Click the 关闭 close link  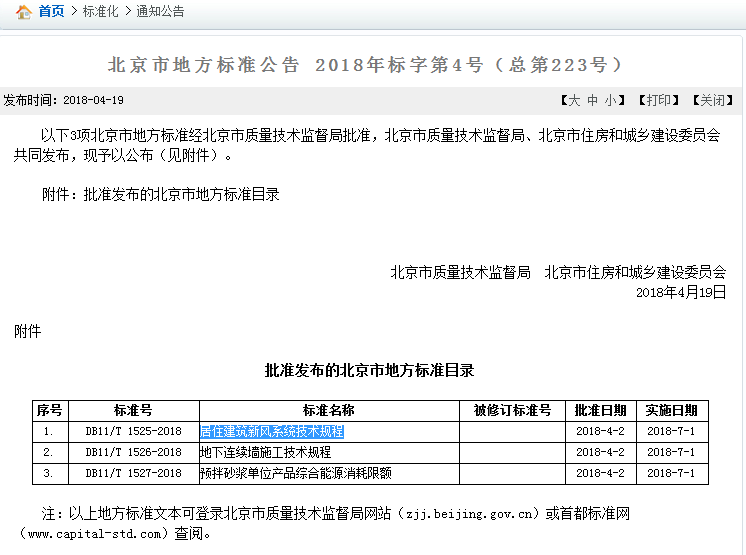712,100
